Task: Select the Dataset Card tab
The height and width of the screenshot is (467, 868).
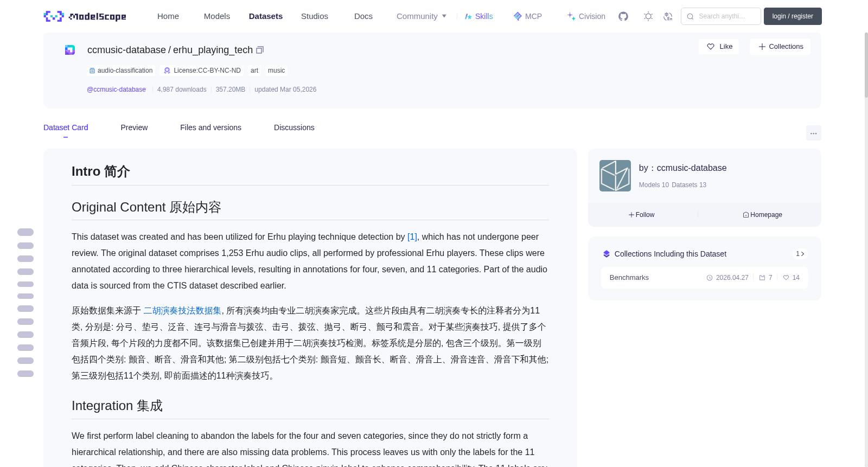Action: coord(66,127)
